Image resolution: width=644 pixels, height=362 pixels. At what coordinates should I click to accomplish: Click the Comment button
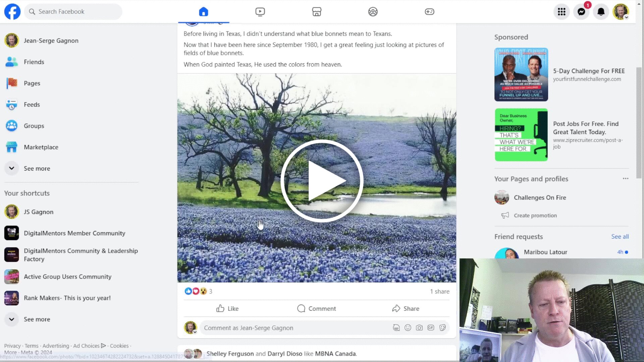tap(317, 308)
